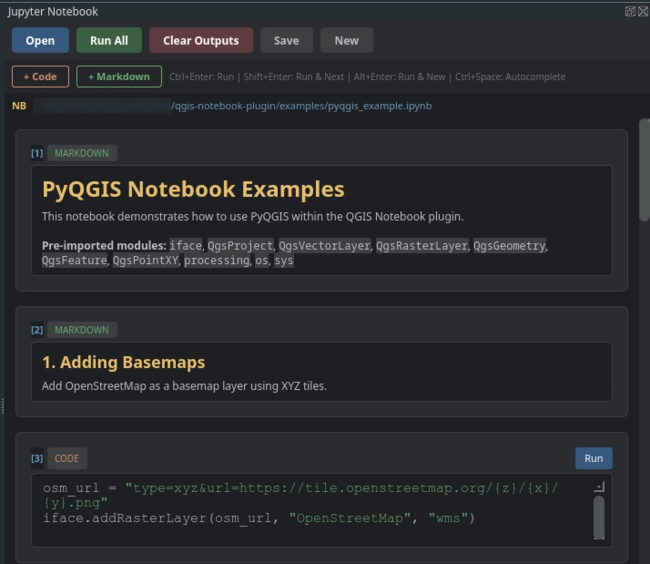Click the Open notebook button

(40, 40)
